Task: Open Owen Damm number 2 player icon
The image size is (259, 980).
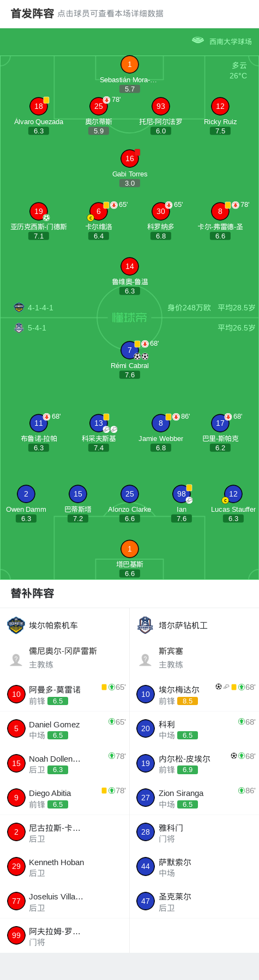Action: point(26,494)
